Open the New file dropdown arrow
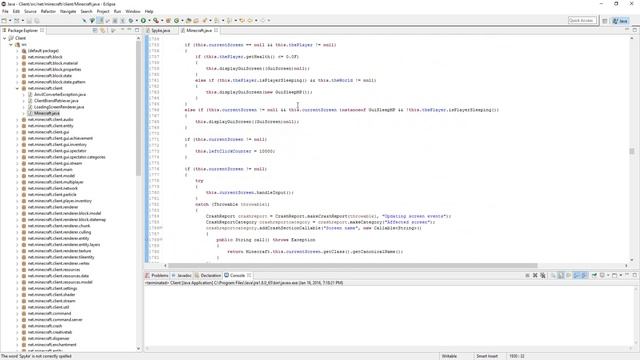Viewport: 640px width, 360px height. (10, 20)
